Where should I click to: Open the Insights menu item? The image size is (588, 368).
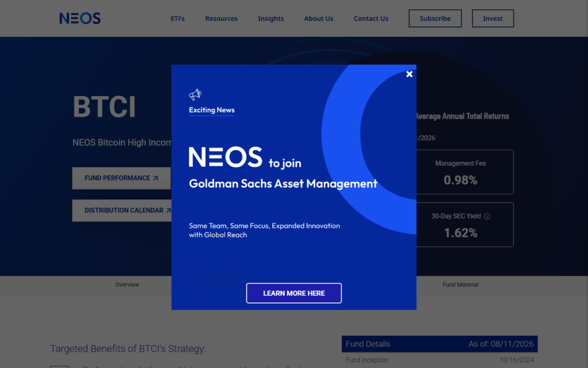click(x=271, y=18)
